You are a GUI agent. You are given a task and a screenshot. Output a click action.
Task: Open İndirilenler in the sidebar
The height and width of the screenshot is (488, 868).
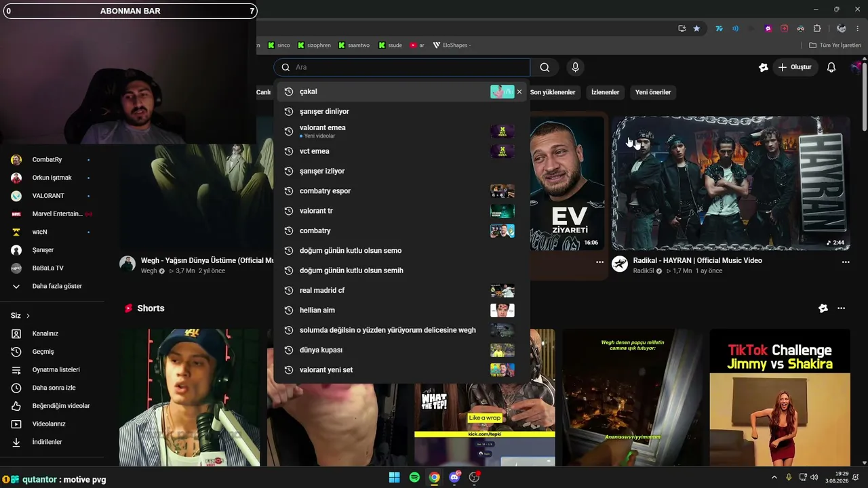(47, 442)
